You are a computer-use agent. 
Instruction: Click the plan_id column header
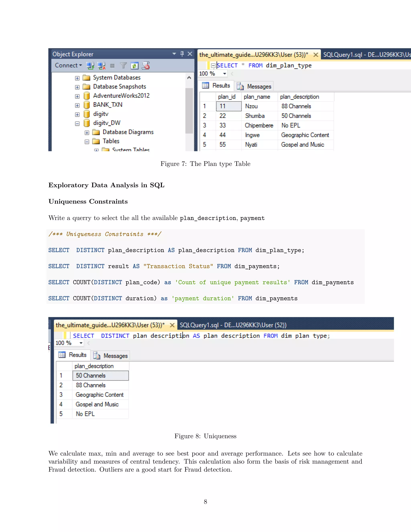pos(229,97)
